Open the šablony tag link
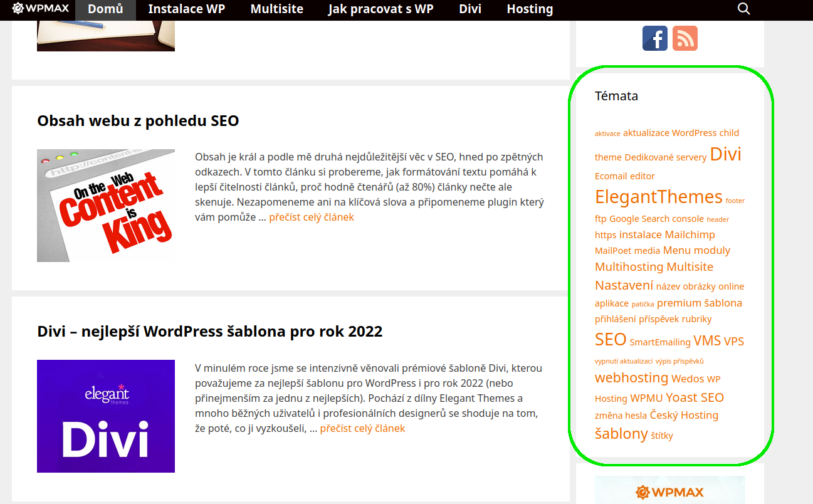This screenshot has width=813, height=504. click(x=621, y=433)
